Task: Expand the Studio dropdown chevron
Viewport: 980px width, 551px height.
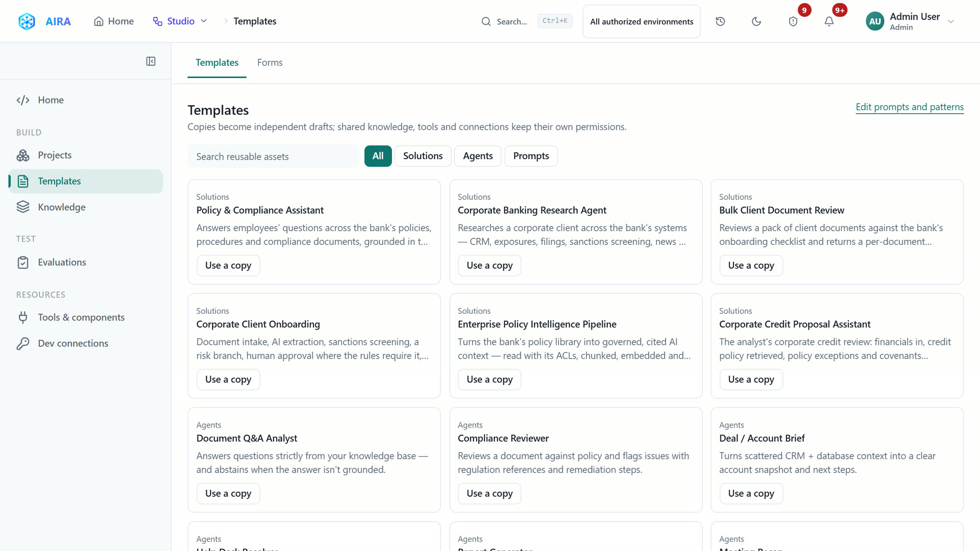Action: pos(204,21)
